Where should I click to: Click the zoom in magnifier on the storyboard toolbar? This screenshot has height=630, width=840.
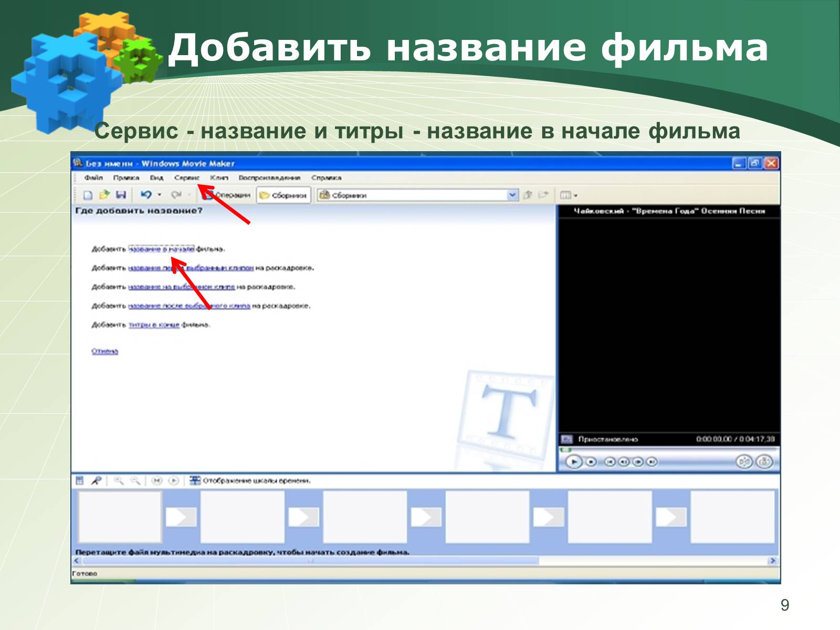(x=119, y=480)
